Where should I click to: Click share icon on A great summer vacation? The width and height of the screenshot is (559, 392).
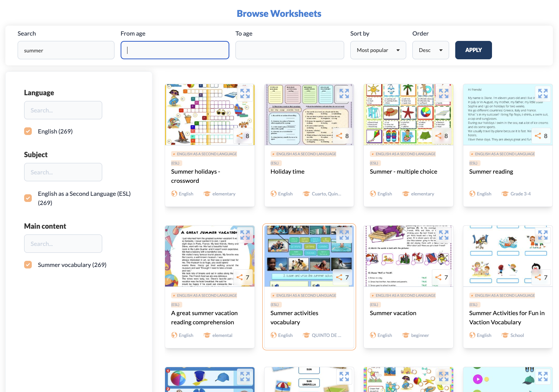240,277
